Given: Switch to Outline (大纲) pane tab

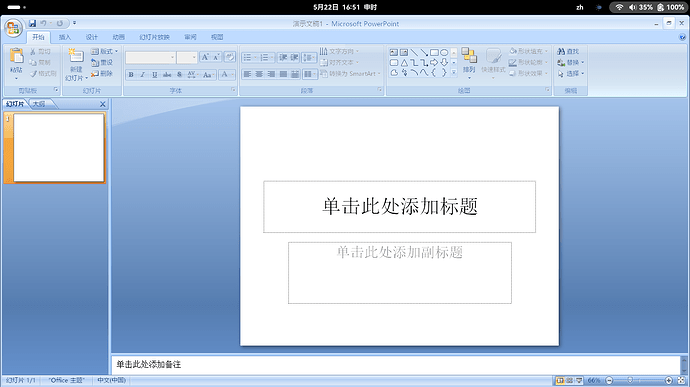Looking at the screenshot, I should pos(39,104).
